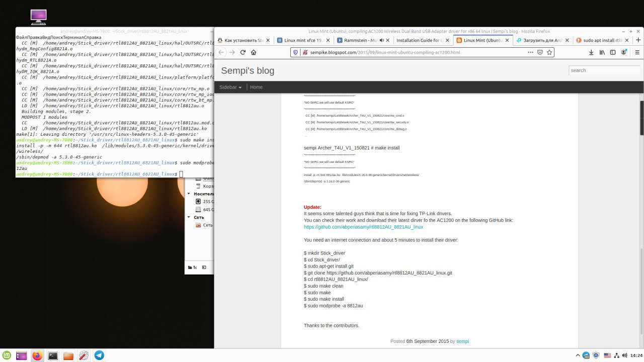Open the Linux Mint start menu
This screenshot has width=644, height=362.
(x=7, y=355)
